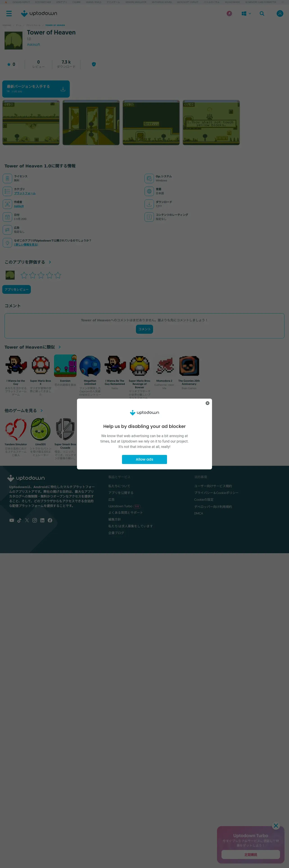This screenshot has height=868, width=289.
Task: Open the first game screenshot thumbnail
Action: click(31, 123)
